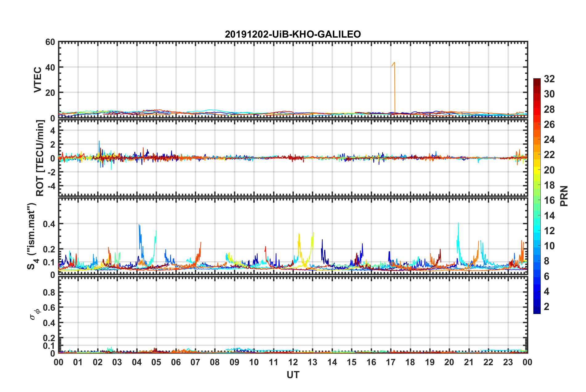586x392 pixels.
Task: Click the S4 y-axis tick 0.4
Action: click(x=49, y=224)
